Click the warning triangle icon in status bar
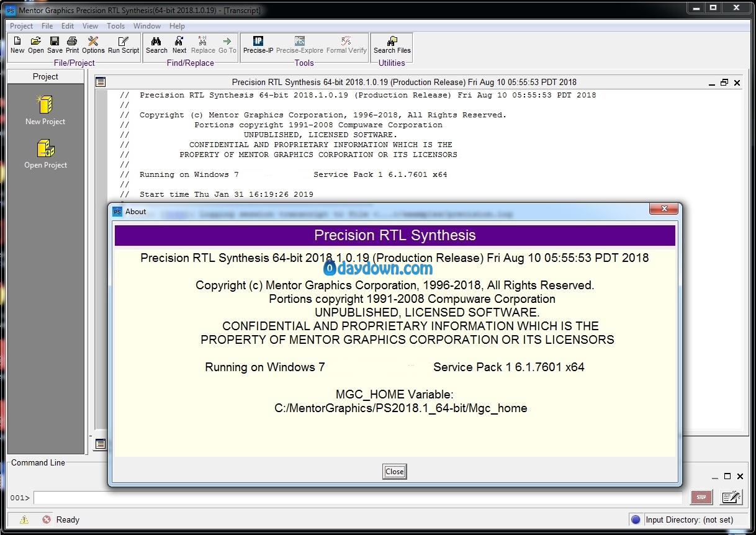Image resolution: width=756 pixels, height=535 pixels. (x=24, y=519)
